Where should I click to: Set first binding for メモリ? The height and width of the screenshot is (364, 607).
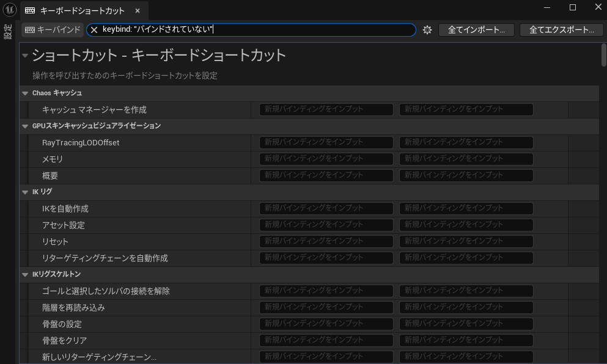(x=326, y=159)
